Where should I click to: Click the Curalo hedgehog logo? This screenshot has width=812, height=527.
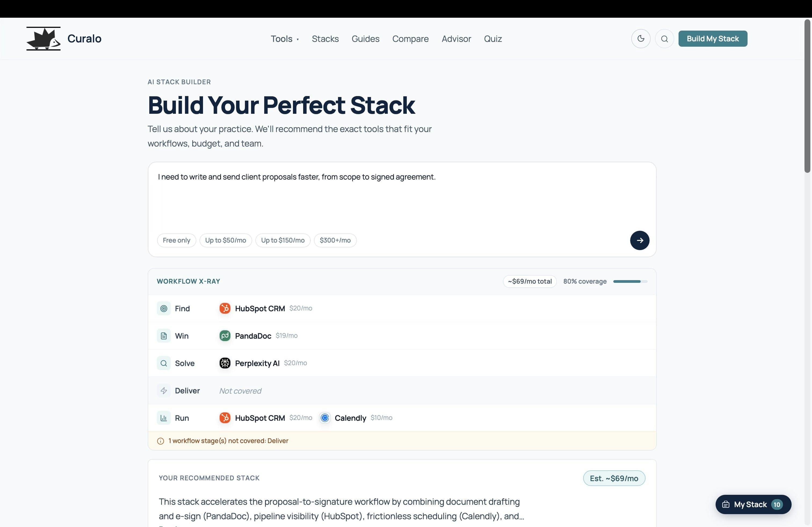click(43, 38)
